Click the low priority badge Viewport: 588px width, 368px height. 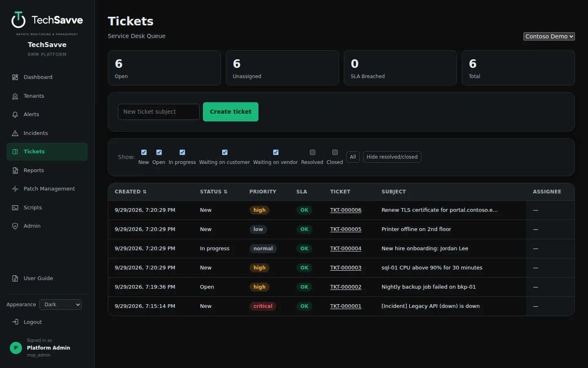[x=258, y=229]
